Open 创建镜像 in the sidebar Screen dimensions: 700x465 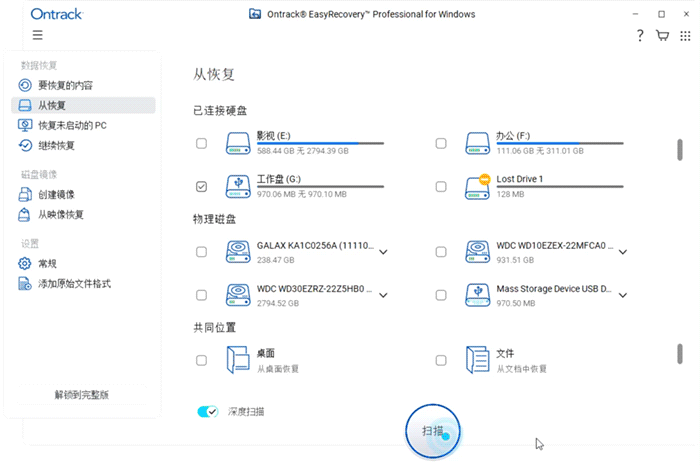point(83,195)
